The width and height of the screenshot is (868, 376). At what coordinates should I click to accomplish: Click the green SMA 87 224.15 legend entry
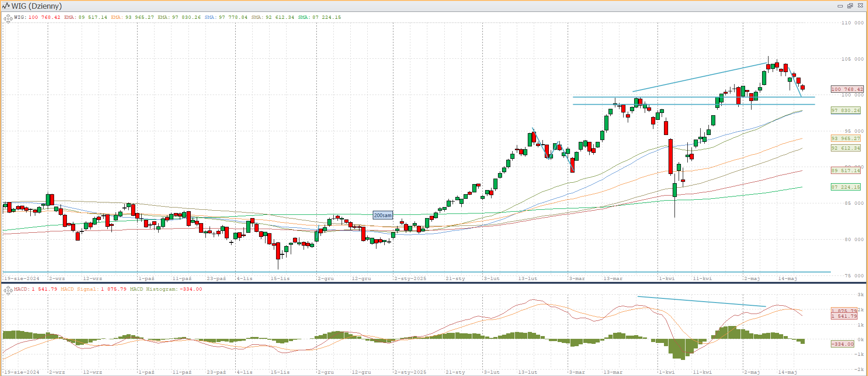tap(320, 17)
